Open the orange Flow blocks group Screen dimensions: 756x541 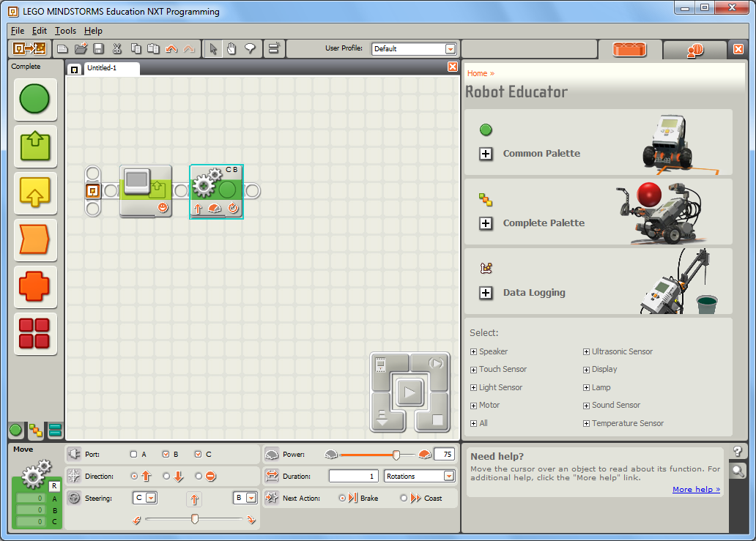click(x=35, y=240)
